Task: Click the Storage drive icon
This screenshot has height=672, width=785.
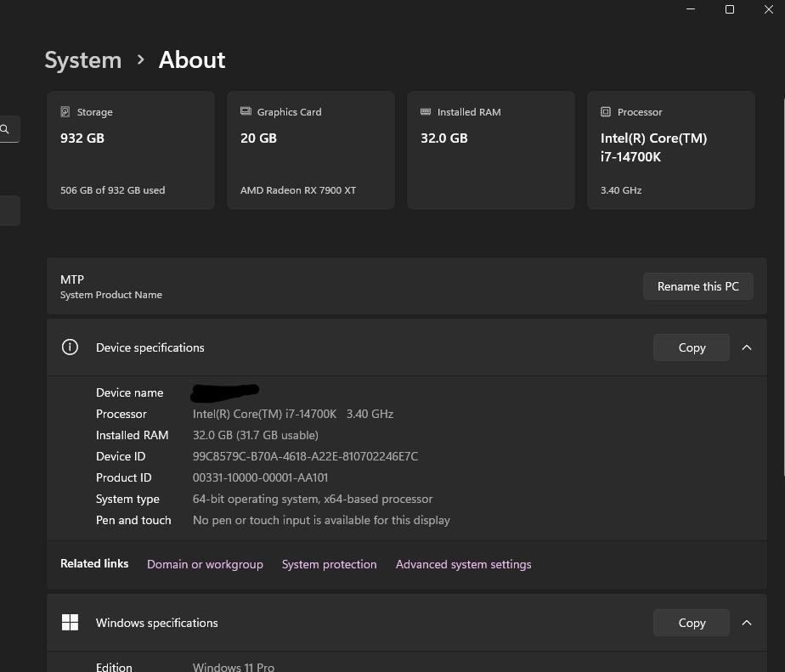Action: point(65,112)
